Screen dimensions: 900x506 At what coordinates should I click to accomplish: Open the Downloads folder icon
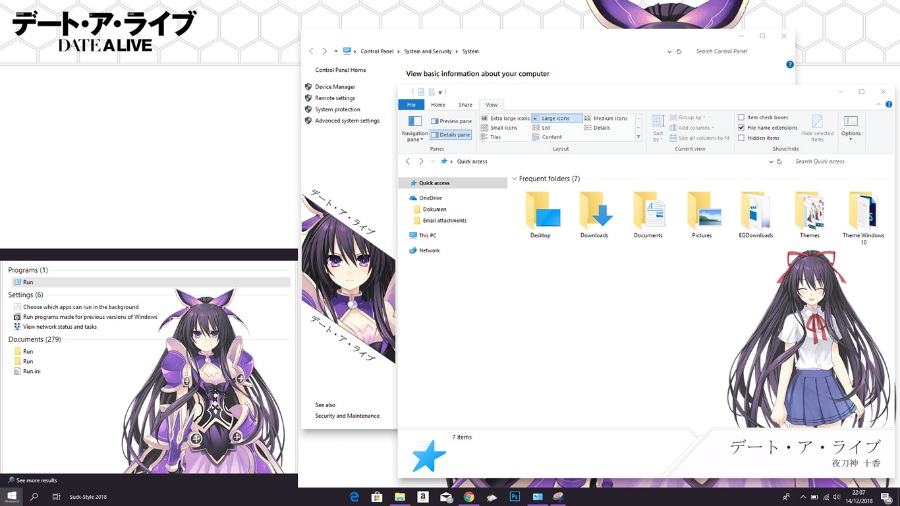(594, 215)
